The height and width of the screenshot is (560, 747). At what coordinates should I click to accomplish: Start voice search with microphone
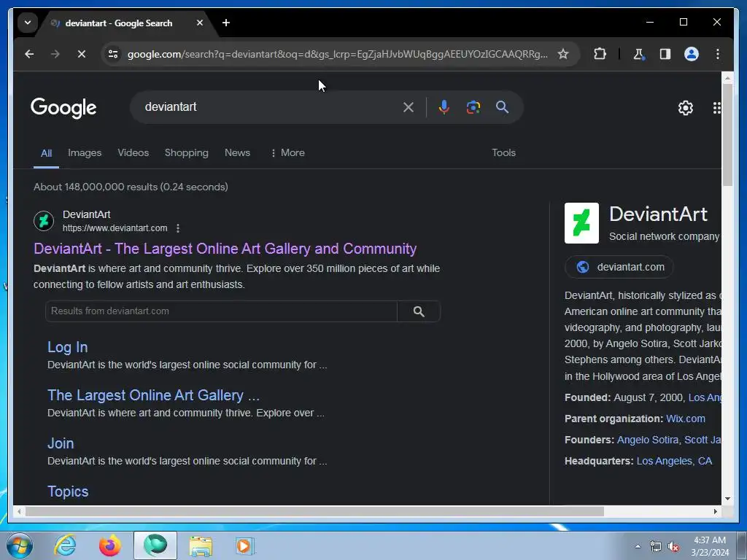click(444, 107)
